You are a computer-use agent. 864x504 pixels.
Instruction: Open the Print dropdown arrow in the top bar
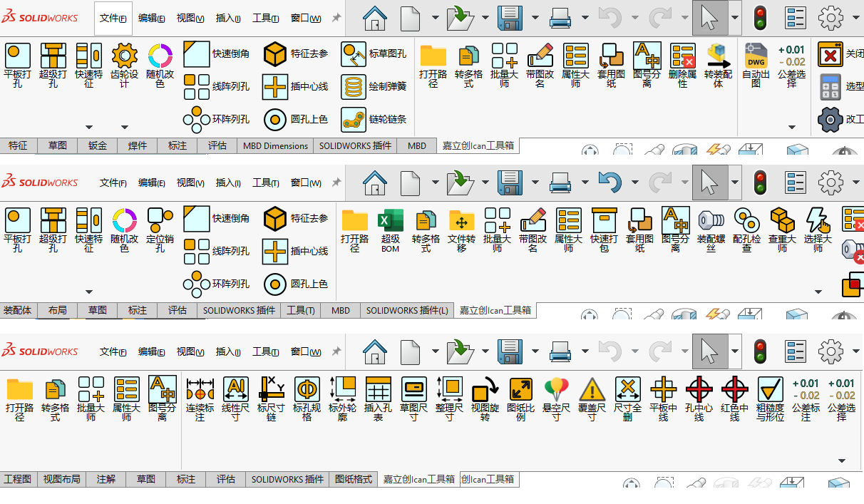point(584,18)
